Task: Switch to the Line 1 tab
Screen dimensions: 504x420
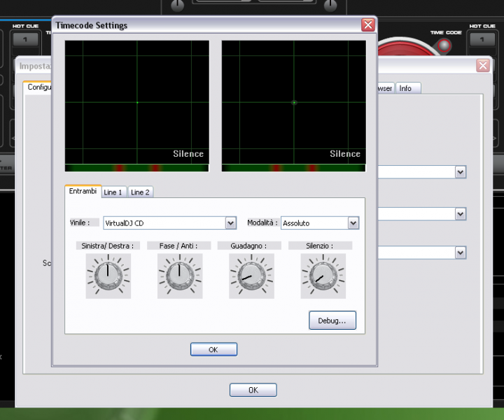Action: 113,192
